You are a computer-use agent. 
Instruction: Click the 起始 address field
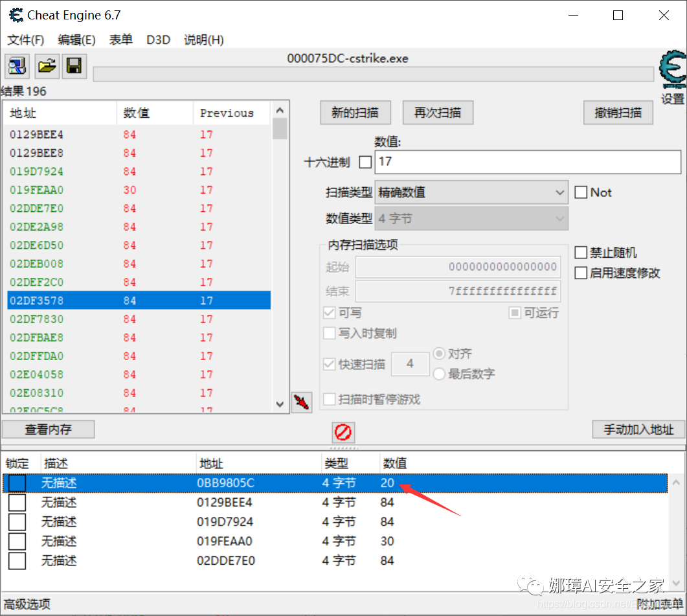click(458, 267)
